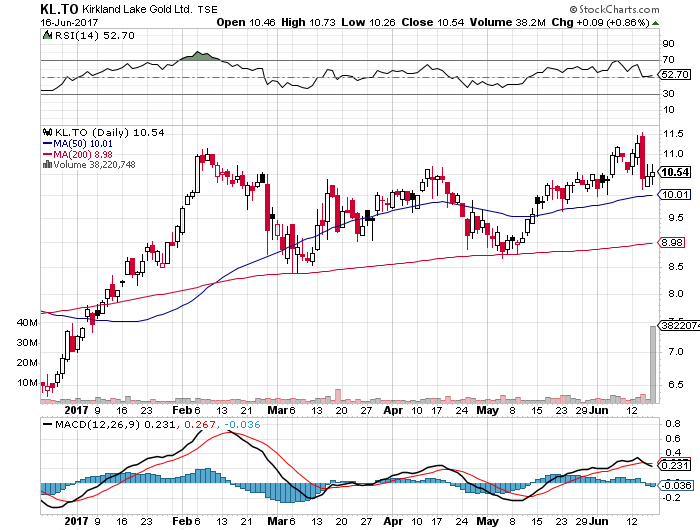This screenshot has height=530, width=700.
Task: Click the red MA(200) legend line swatch
Action: click(x=47, y=154)
